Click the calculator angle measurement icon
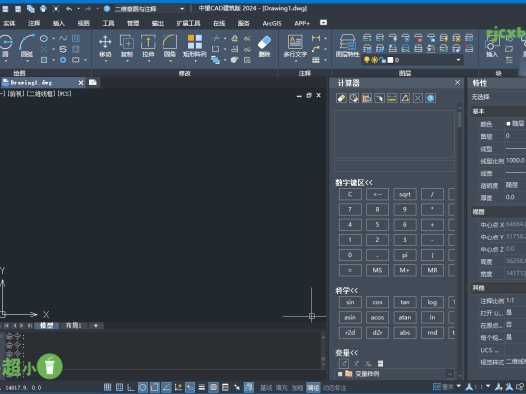 tap(405, 98)
